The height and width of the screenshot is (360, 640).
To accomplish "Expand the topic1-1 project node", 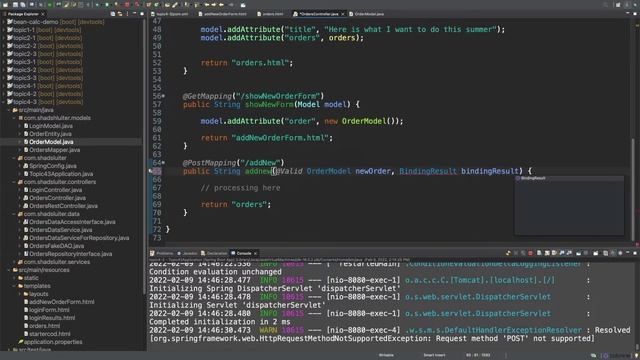I will click(x=4, y=30).
